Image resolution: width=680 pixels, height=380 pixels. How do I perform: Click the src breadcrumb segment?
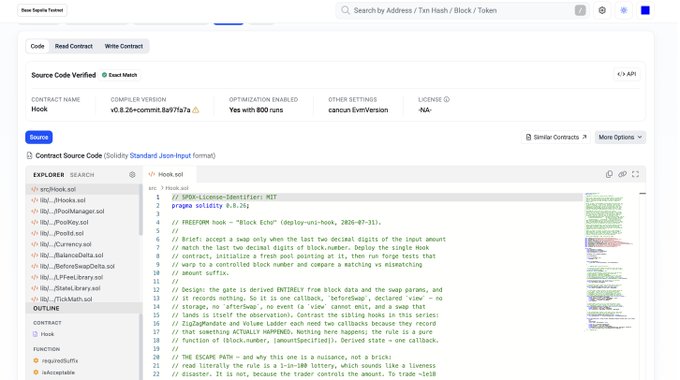[x=152, y=188]
